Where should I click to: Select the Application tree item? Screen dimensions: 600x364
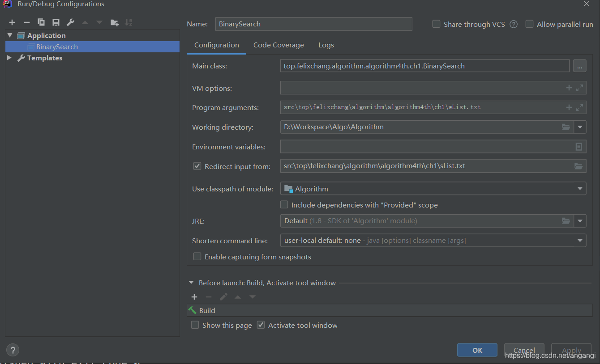pos(46,35)
